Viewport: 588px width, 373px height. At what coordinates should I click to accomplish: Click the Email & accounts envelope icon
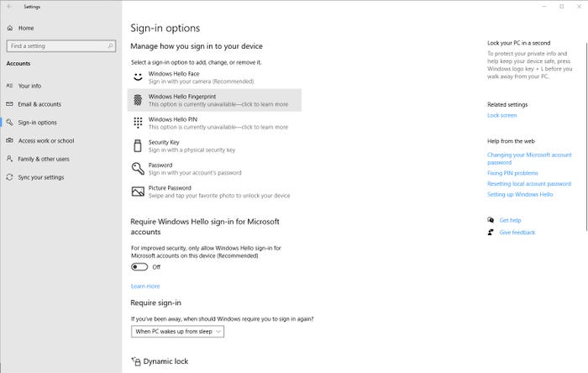[x=10, y=104]
